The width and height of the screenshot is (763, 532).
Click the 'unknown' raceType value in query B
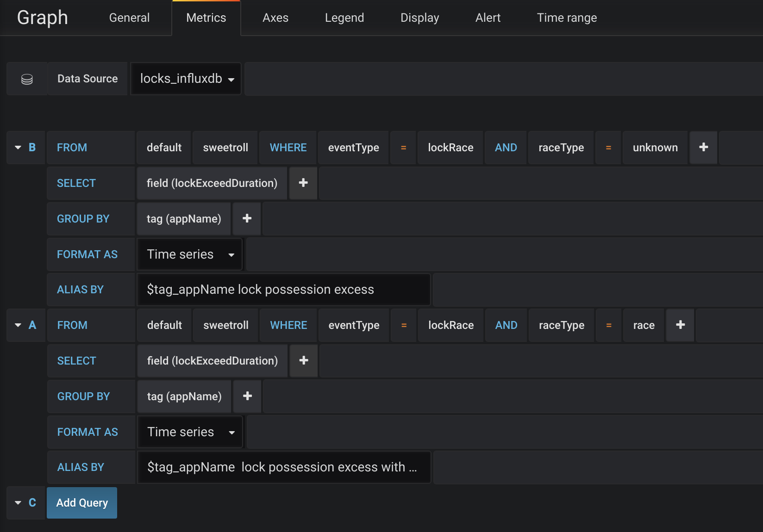click(x=655, y=148)
